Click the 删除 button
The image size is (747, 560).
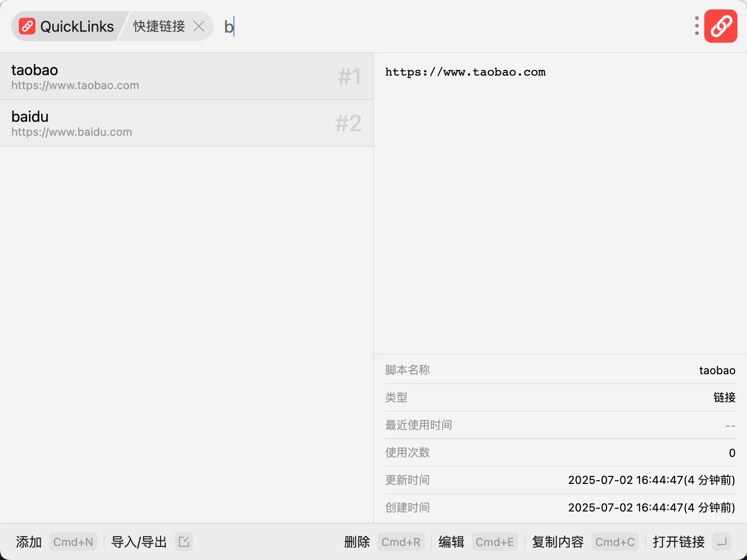coord(357,542)
